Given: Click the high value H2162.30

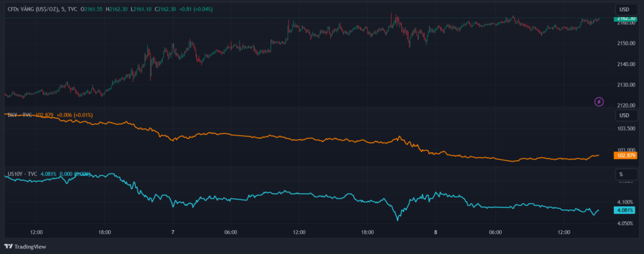Looking at the screenshot, I should point(116,9).
